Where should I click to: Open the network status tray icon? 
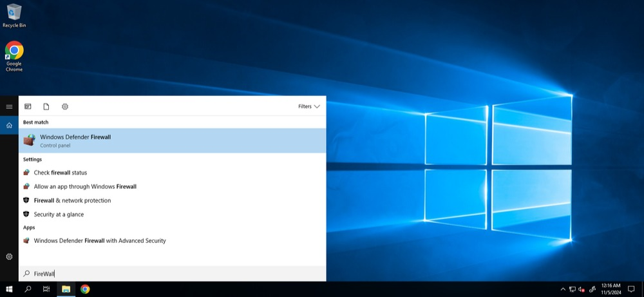pos(573,289)
